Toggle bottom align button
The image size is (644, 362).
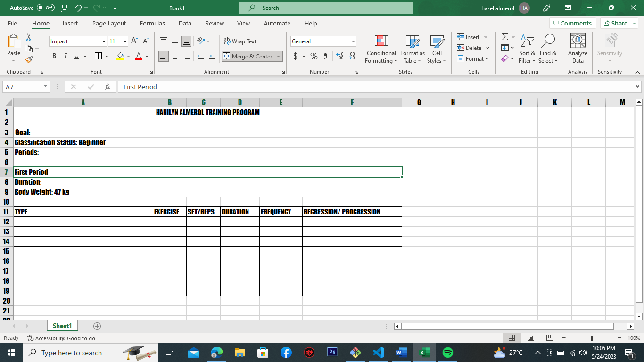click(186, 41)
